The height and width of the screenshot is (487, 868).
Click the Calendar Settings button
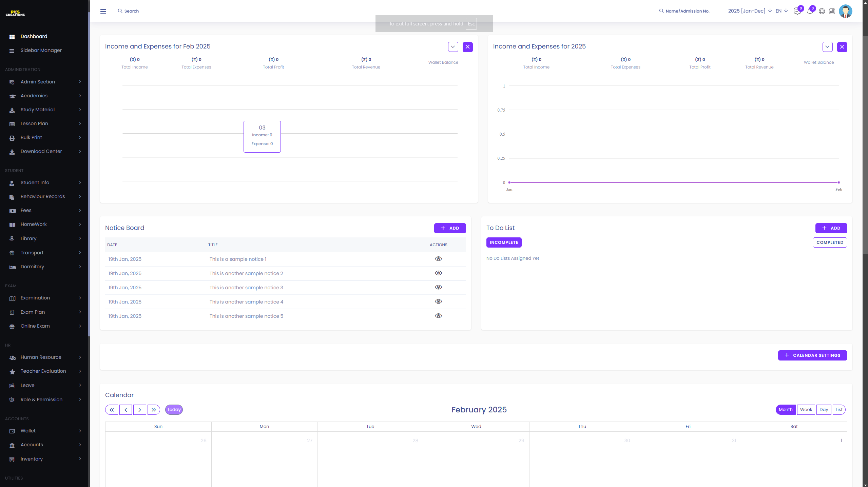pyautogui.click(x=812, y=355)
